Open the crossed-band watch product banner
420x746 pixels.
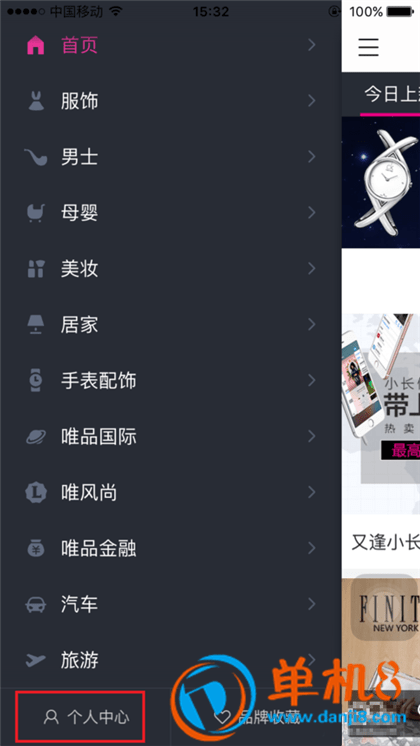click(x=381, y=182)
